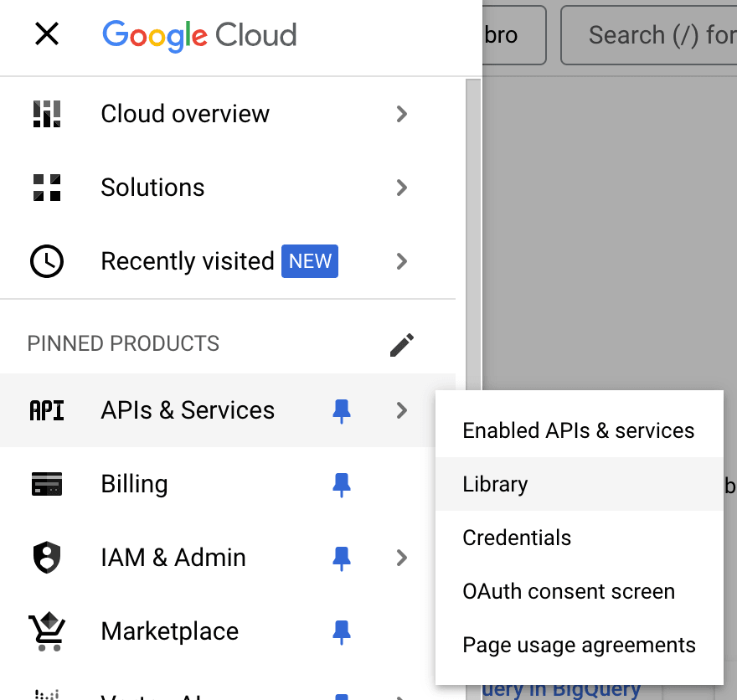Click the APIs & Services API icon
Image resolution: width=737 pixels, height=700 pixels.
pos(47,410)
